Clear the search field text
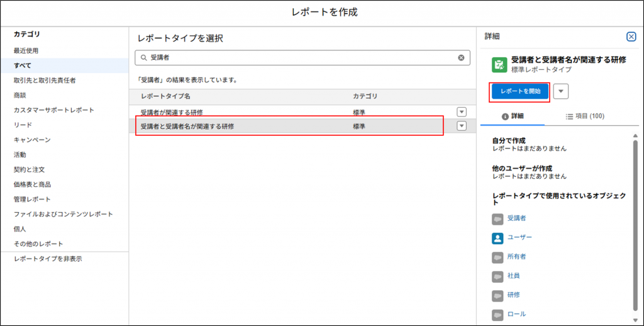This screenshot has height=326, width=644. click(x=461, y=58)
